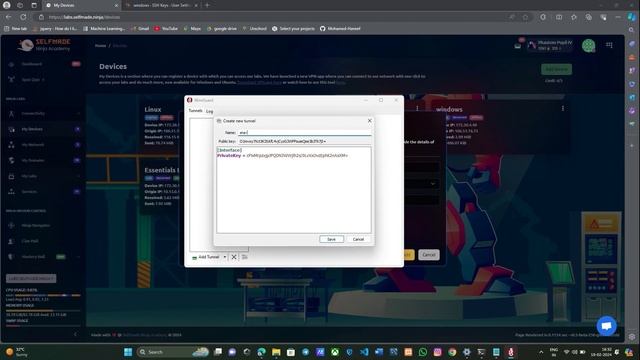Viewport: 640px width, 360px height.
Task: Open the YouTube bookmark
Action: [166, 29]
